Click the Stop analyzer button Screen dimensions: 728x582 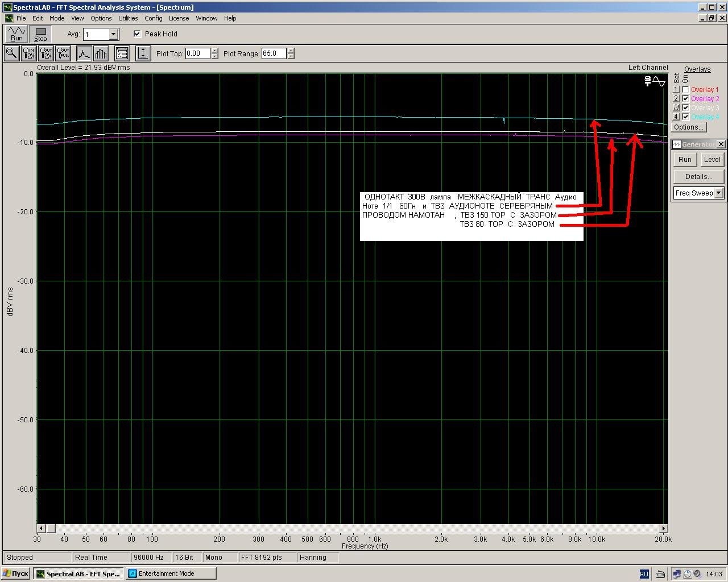click(x=40, y=34)
